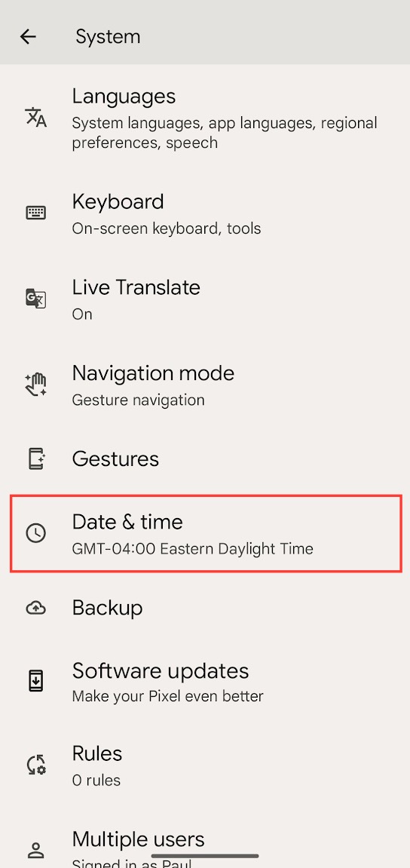Image resolution: width=410 pixels, height=868 pixels.
Task: Open Date & time settings
Action: pyautogui.click(x=206, y=534)
